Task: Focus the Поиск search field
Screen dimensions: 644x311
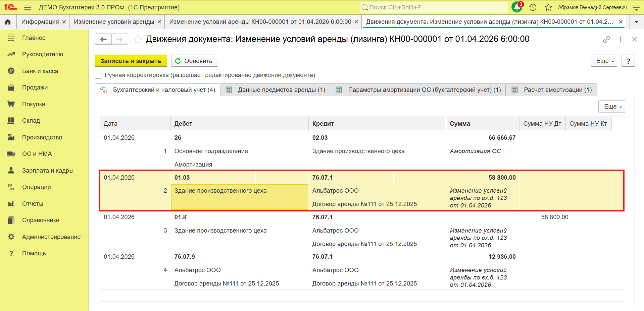Action: (434, 7)
